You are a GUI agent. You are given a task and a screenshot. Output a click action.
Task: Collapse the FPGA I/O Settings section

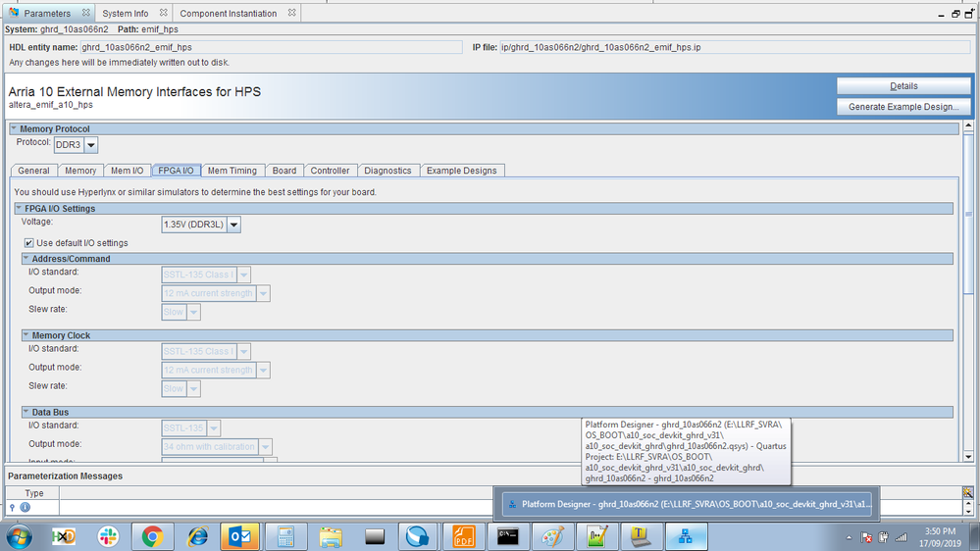pyautogui.click(x=19, y=208)
